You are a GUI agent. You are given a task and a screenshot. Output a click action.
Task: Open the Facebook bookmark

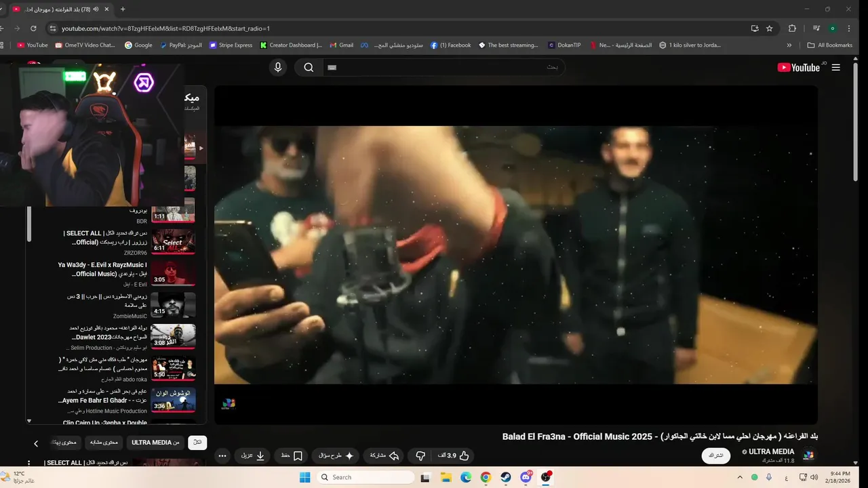coord(450,45)
